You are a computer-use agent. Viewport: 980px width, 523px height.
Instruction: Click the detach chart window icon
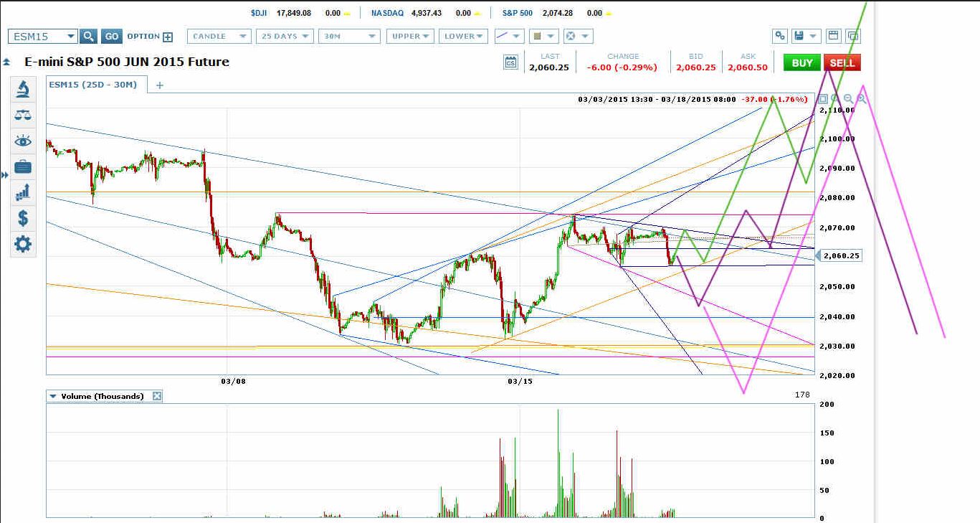pyautogui.click(x=853, y=36)
